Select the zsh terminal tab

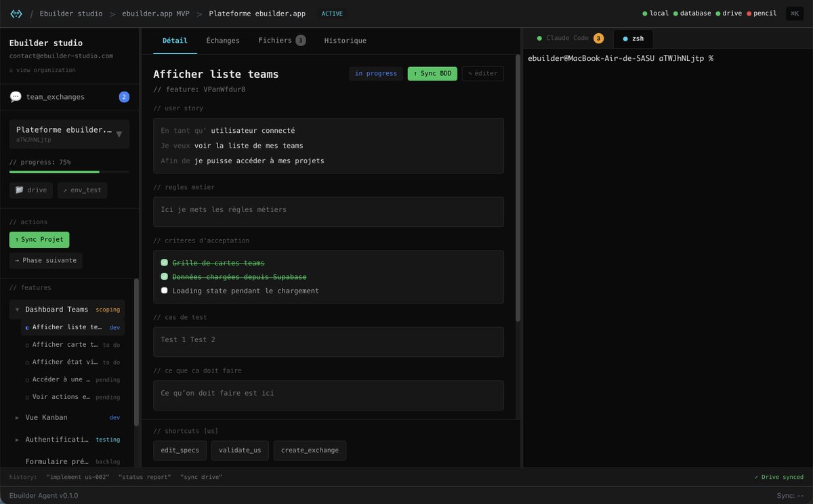tap(633, 39)
